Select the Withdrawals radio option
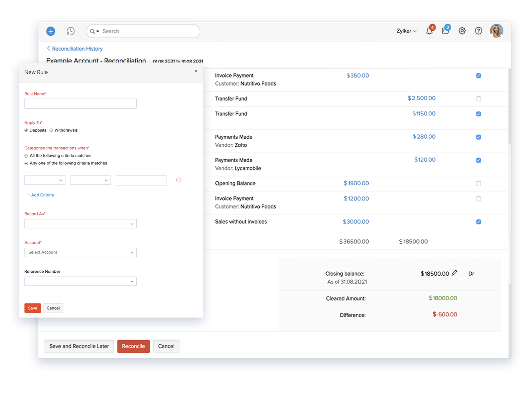Screen dimensions: 532x399 tap(51, 130)
